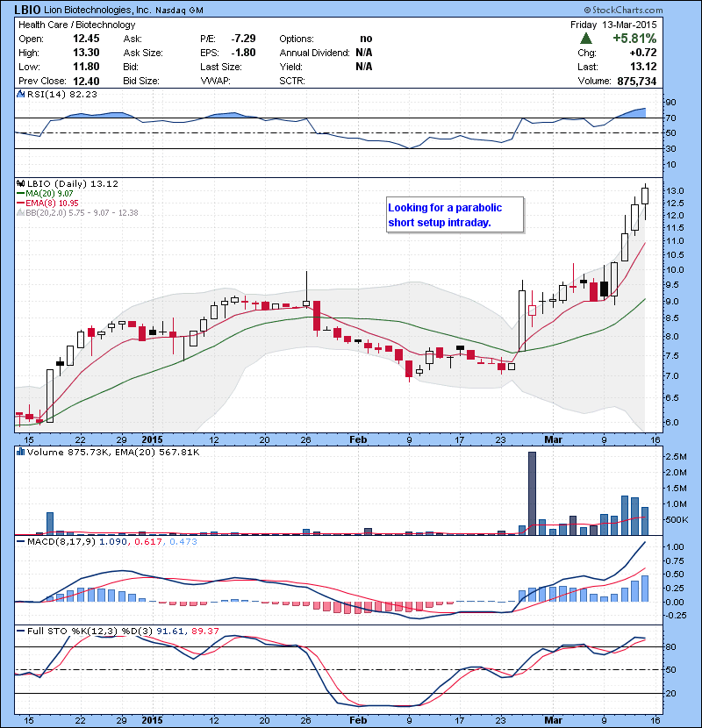The image size is (702, 728).
Task: Click the 13.0 price axis label
Action: 675,191
